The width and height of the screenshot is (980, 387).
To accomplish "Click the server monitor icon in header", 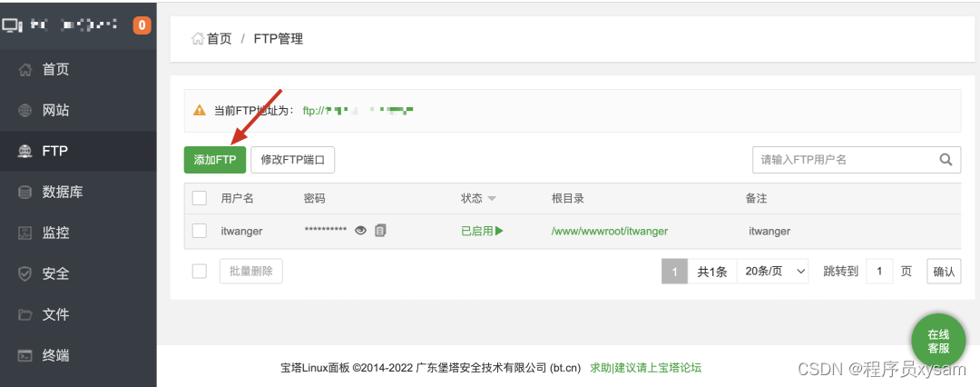I will (x=13, y=25).
